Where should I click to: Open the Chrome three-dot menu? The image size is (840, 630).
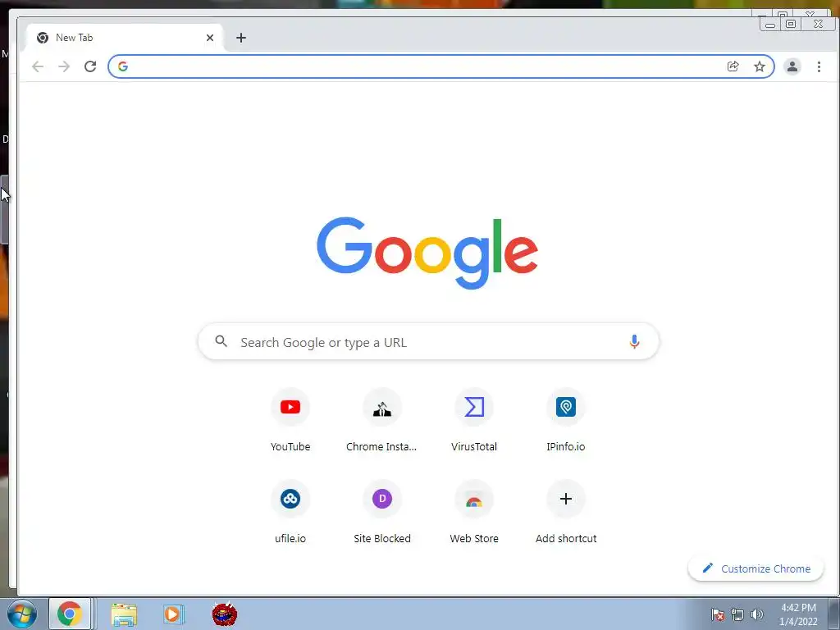coord(819,66)
